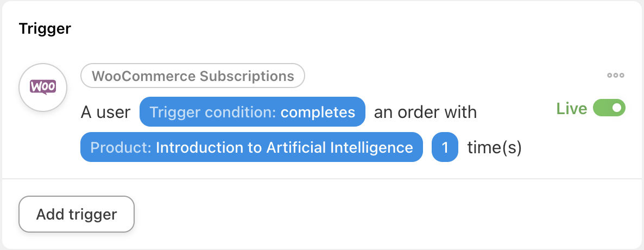The width and height of the screenshot is (644, 250).
Task: Select the word completes in the condition pill
Action: [x=318, y=112]
